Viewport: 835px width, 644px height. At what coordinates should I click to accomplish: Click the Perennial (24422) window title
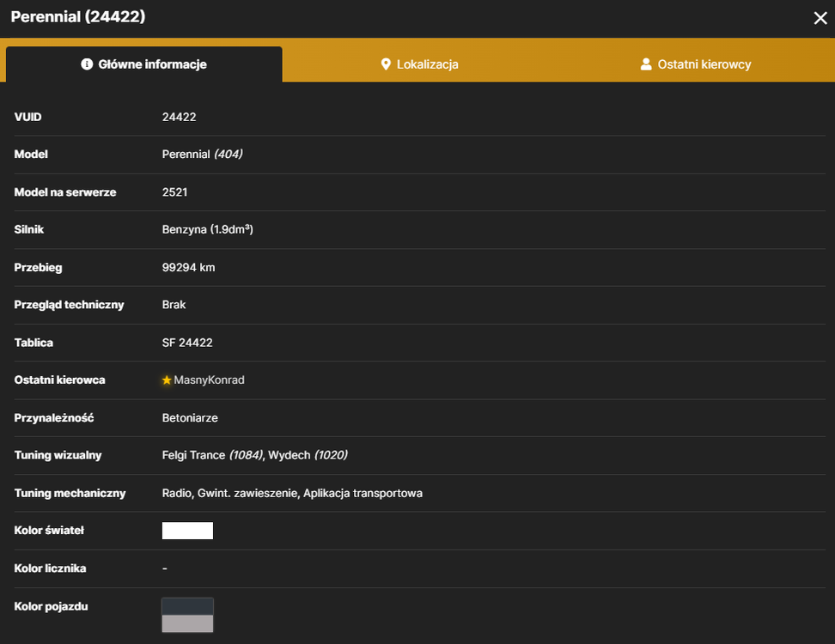click(x=78, y=16)
